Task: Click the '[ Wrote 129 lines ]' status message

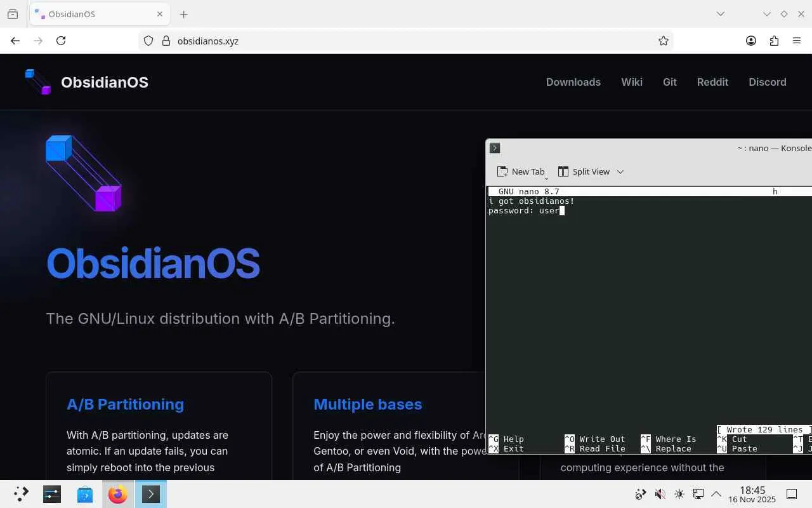Action: point(764,430)
